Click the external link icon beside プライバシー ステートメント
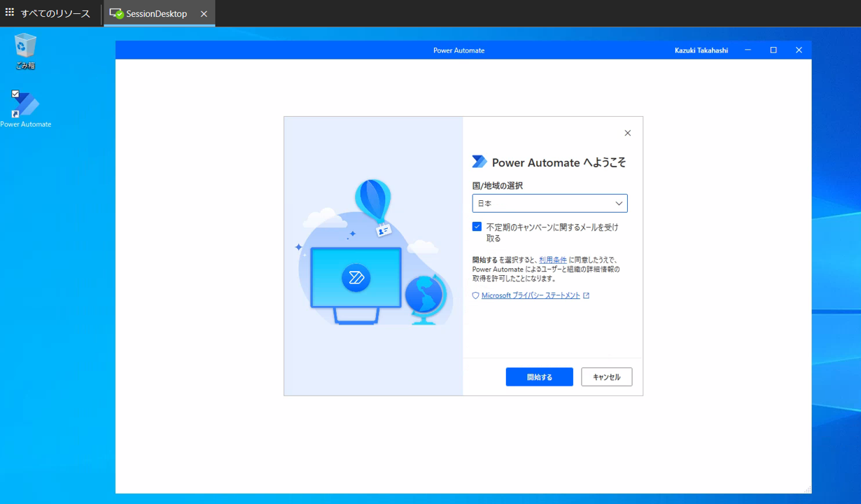Image resolution: width=861 pixels, height=504 pixels. (x=587, y=295)
